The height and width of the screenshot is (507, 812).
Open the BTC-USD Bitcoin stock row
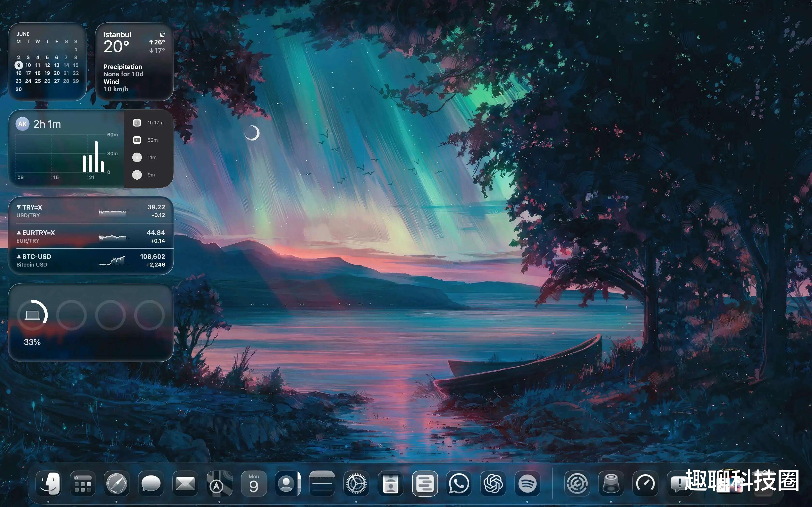pyautogui.click(x=91, y=261)
